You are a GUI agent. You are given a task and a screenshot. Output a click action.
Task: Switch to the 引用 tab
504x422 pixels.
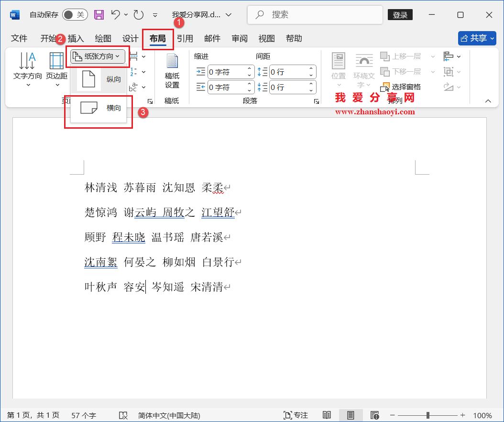pyautogui.click(x=185, y=38)
